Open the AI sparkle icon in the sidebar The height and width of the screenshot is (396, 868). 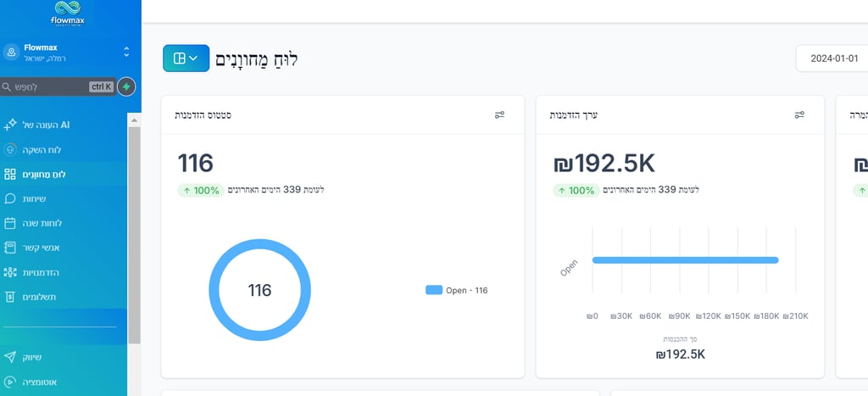(10, 125)
